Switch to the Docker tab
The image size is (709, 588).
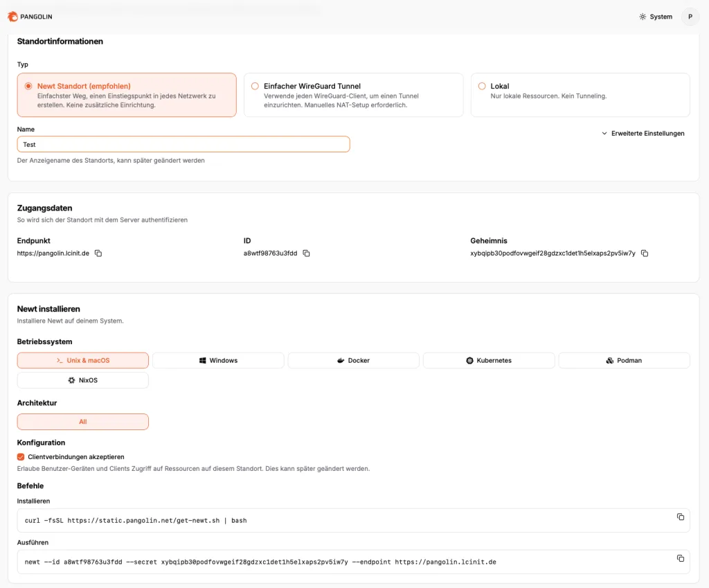click(353, 361)
